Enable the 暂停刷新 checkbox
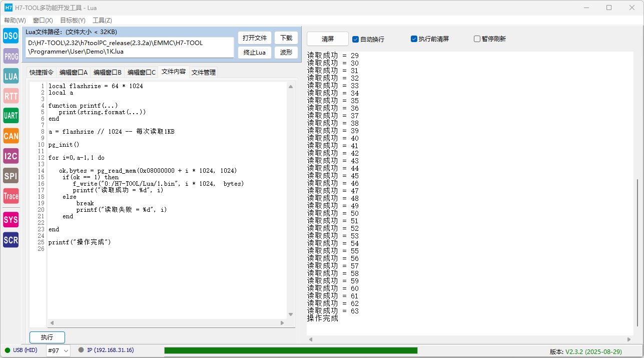Screen dimensions: 644x358 coord(477,39)
